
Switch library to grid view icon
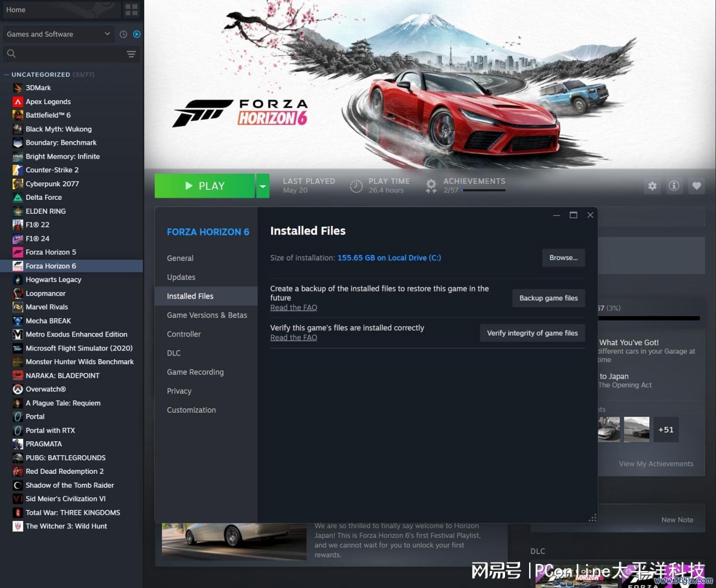pyautogui.click(x=131, y=10)
